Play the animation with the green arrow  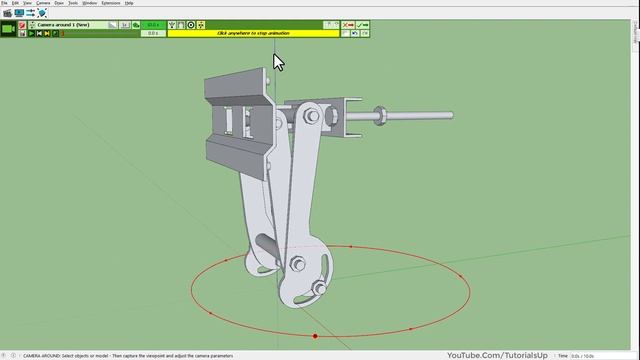[31, 33]
